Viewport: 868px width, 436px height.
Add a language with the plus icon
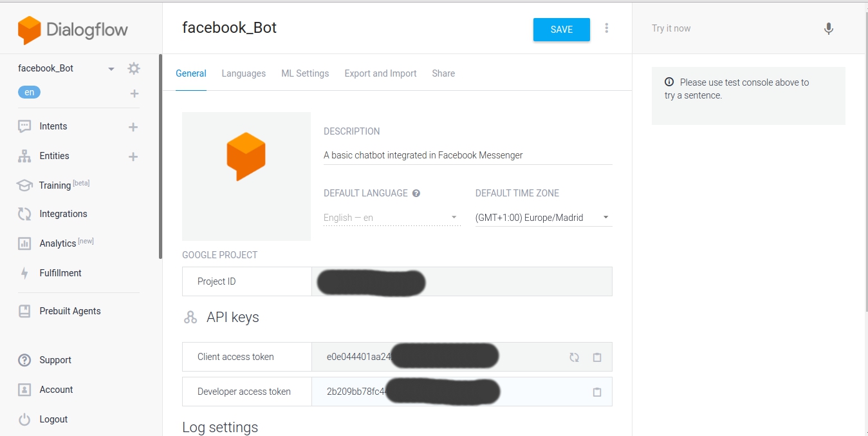tap(134, 93)
